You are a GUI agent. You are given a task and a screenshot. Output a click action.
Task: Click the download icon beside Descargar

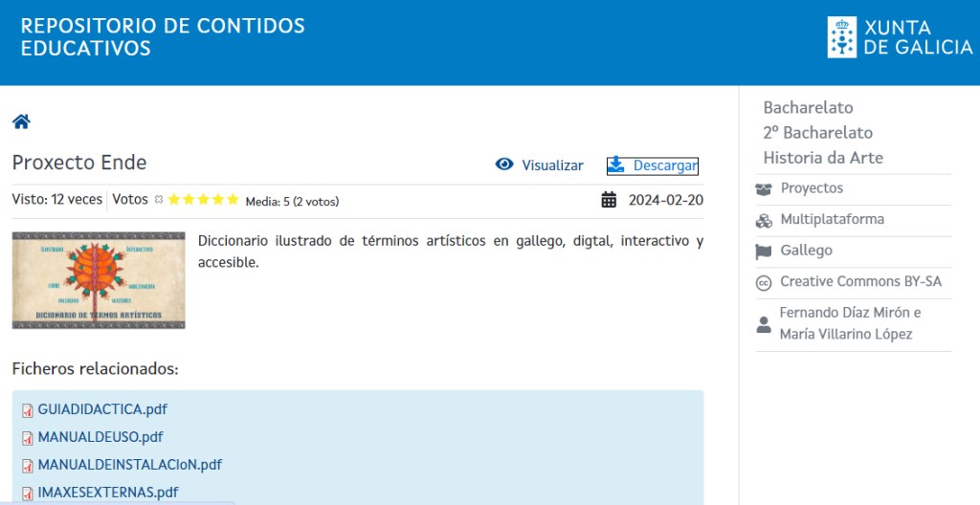click(x=616, y=165)
